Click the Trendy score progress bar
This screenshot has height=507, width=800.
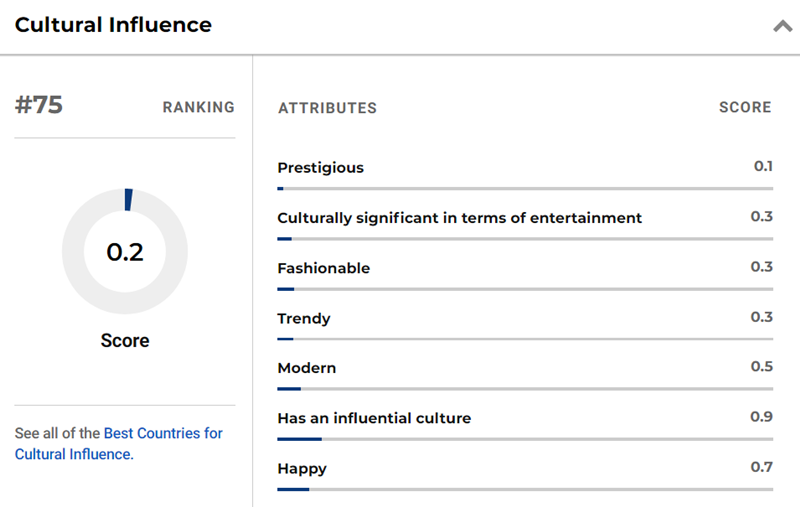[x=525, y=338]
